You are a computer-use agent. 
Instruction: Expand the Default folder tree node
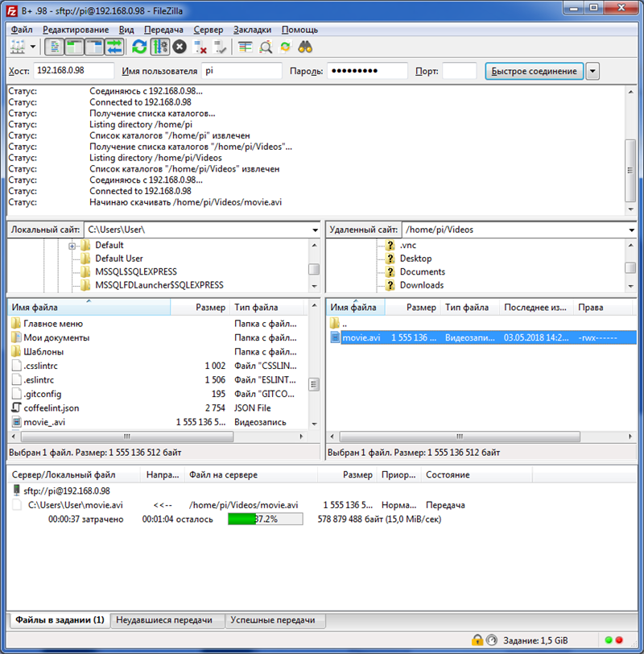point(72,246)
